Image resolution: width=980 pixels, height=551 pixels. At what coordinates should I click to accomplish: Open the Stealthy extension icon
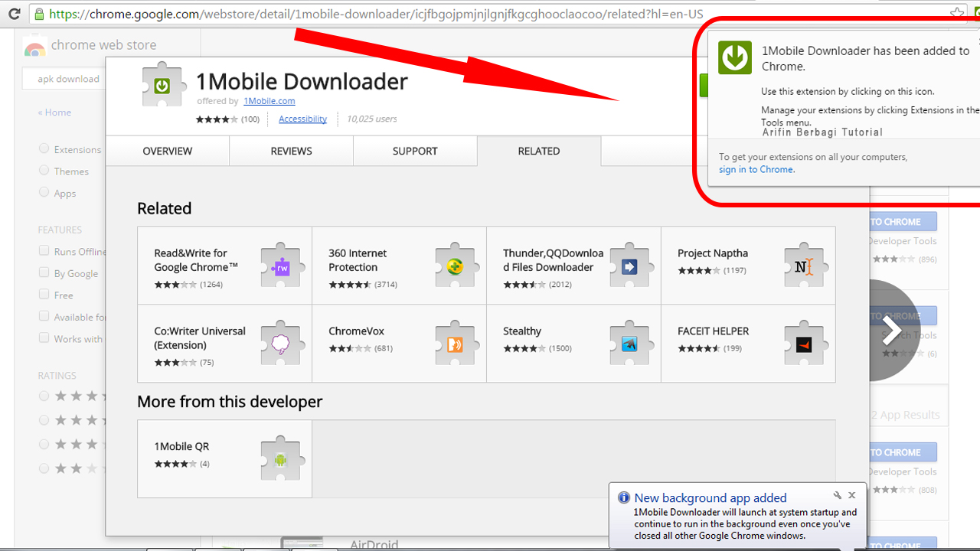tap(631, 344)
